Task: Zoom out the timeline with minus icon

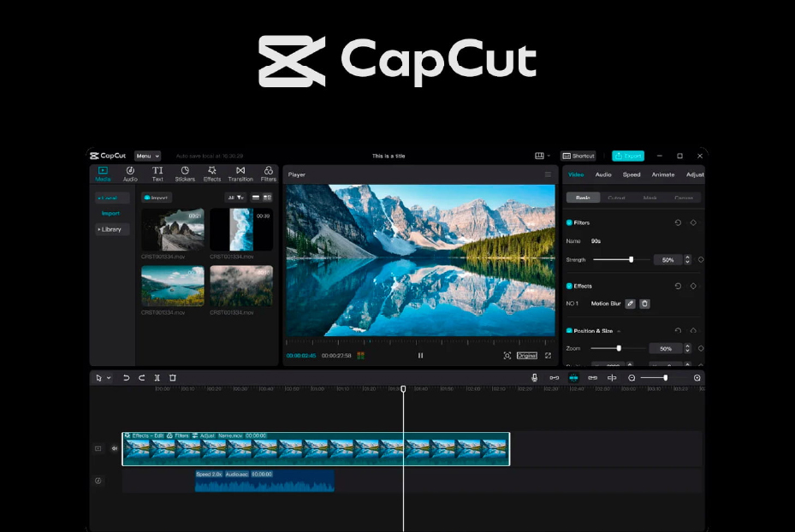Action: coord(632,378)
